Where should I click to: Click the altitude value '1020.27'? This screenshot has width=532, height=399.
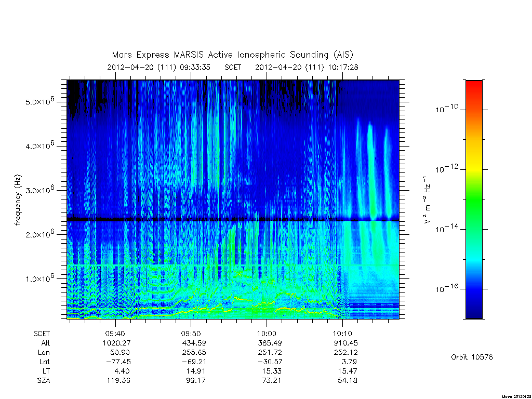pyautogui.click(x=117, y=343)
